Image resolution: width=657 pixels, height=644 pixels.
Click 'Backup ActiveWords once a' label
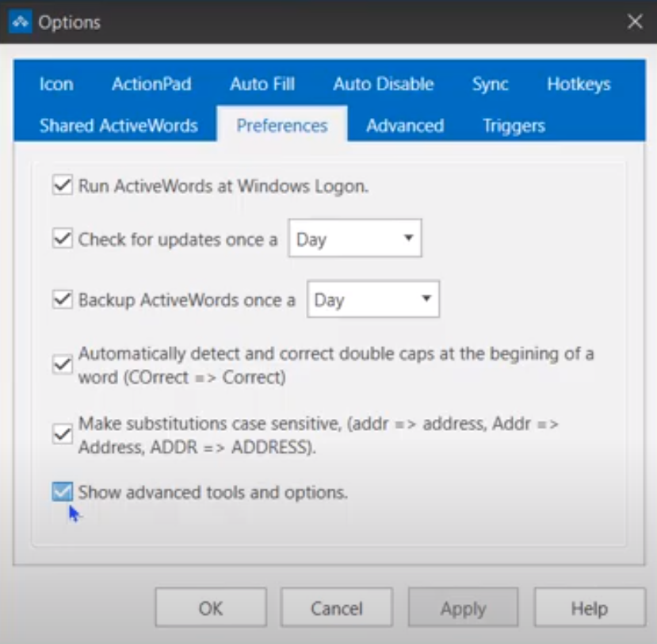coord(187,300)
